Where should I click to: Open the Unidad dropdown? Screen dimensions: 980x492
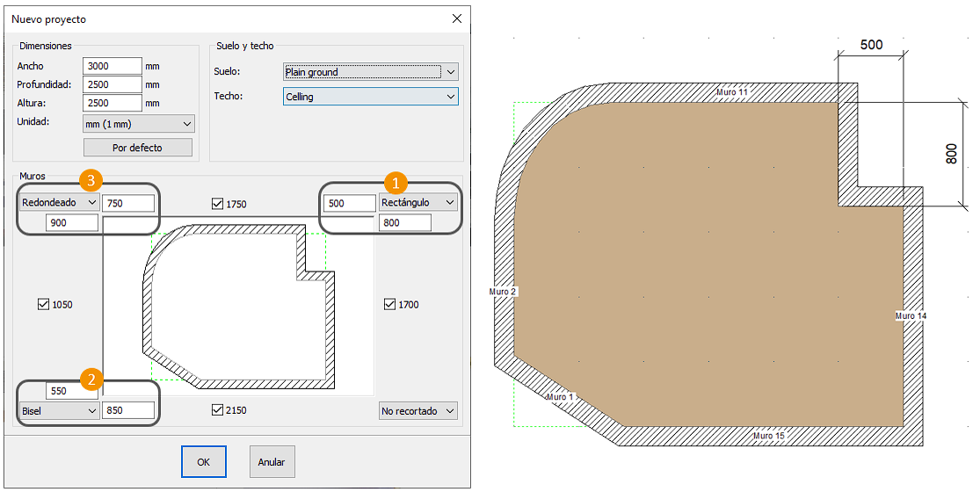pos(137,124)
